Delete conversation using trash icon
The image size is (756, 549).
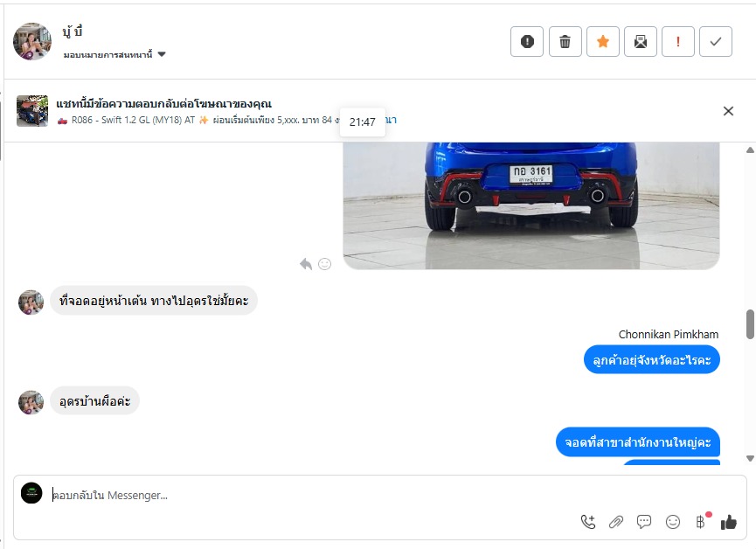coord(565,41)
